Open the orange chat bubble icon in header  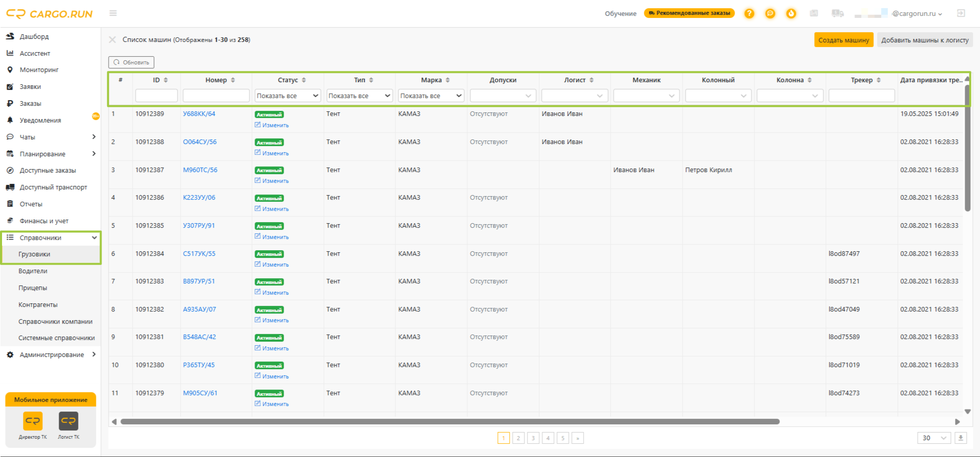770,14
